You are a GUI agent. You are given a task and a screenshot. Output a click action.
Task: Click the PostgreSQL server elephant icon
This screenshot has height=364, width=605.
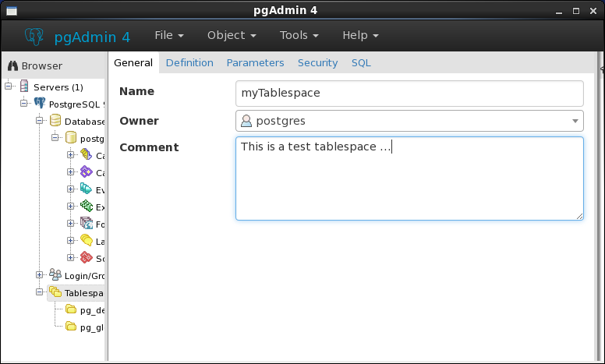(x=39, y=103)
